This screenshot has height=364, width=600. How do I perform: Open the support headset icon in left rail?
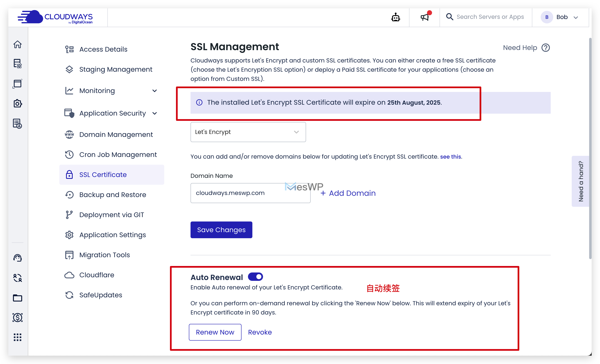click(x=18, y=258)
